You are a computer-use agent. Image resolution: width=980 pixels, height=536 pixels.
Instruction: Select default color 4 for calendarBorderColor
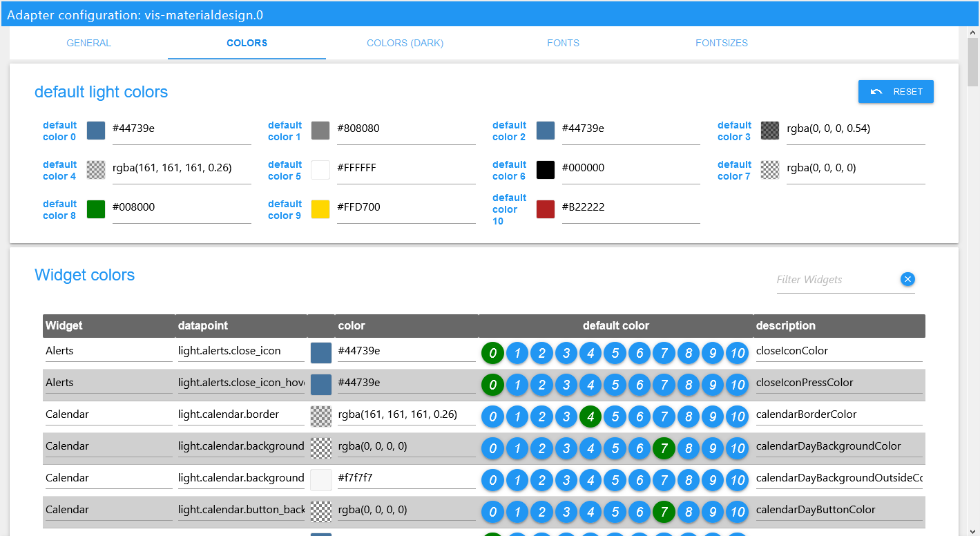coord(590,417)
